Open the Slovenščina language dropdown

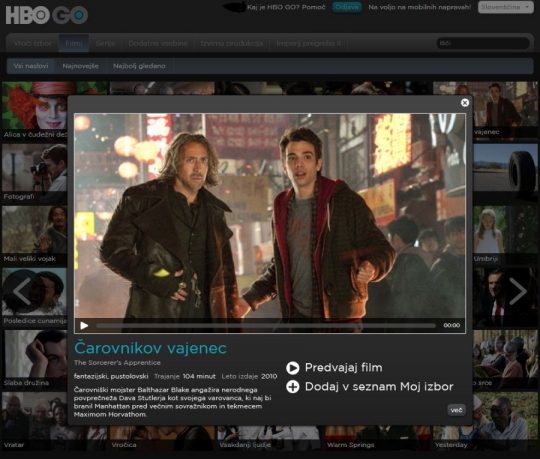tap(506, 7)
